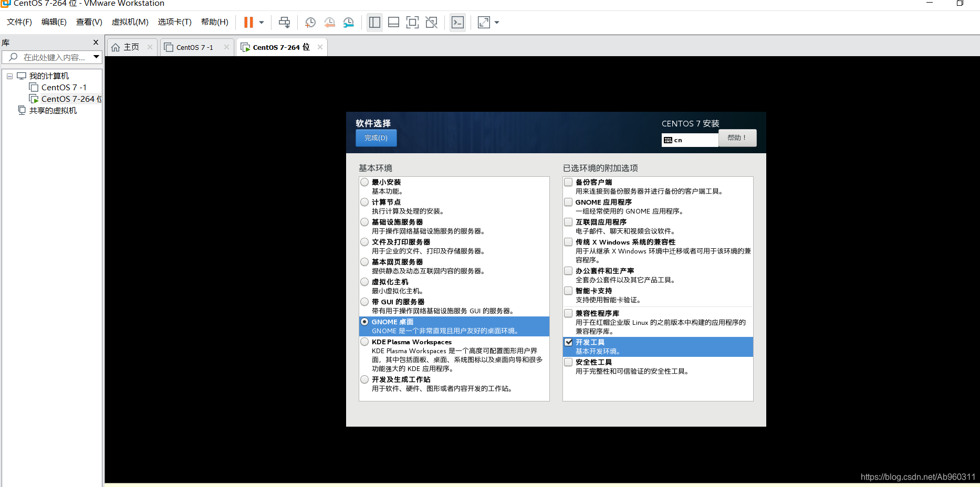Viewport: 980px width, 487px height.
Task: Toggle the thumbnail bar view icon
Action: tap(393, 22)
